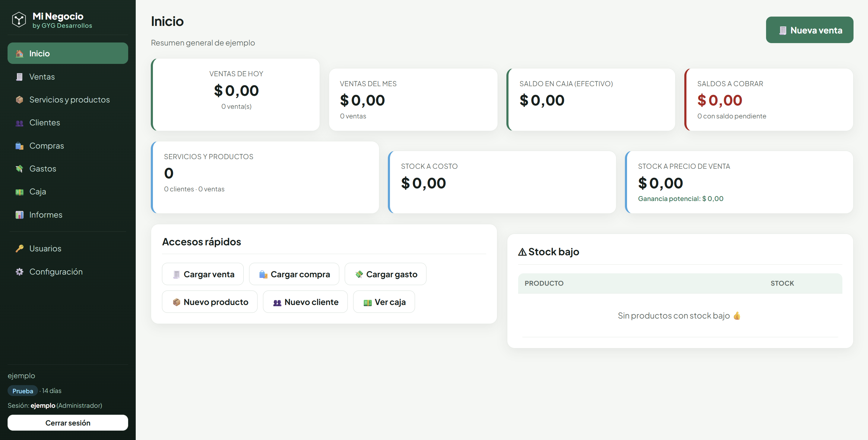
Task: Click the '0 venta(s)' text
Action: 236,106
